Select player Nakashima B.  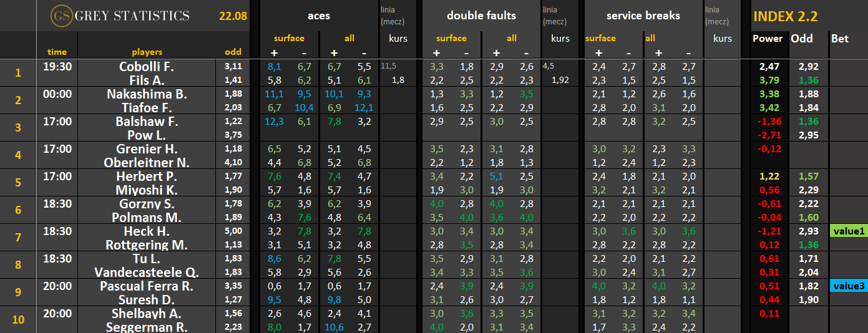coord(147,94)
